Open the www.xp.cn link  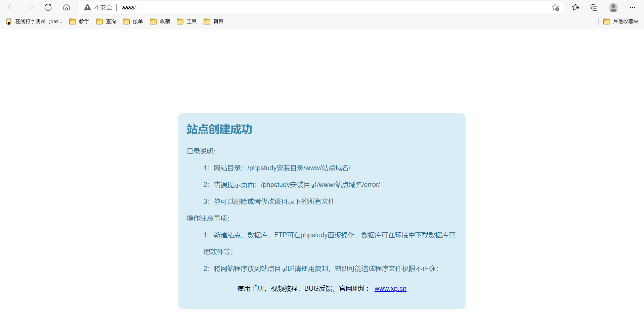pyautogui.click(x=390, y=288)
